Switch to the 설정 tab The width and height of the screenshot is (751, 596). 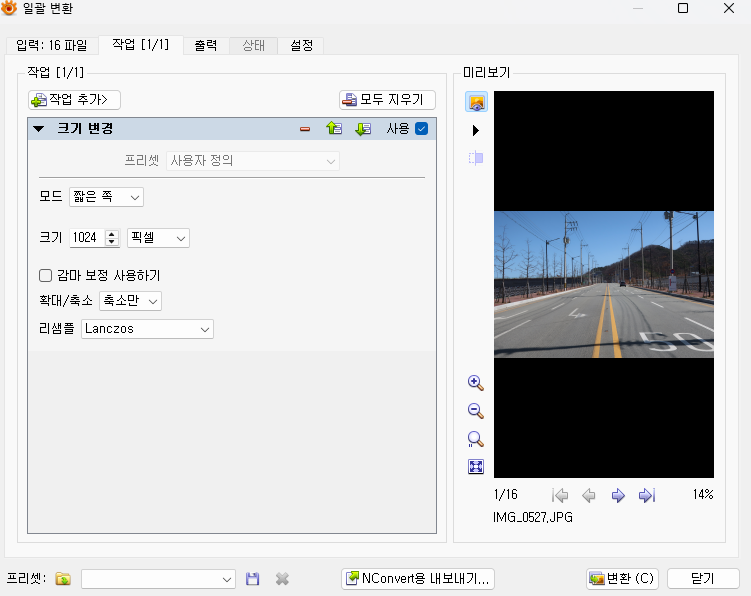[301, 46]
